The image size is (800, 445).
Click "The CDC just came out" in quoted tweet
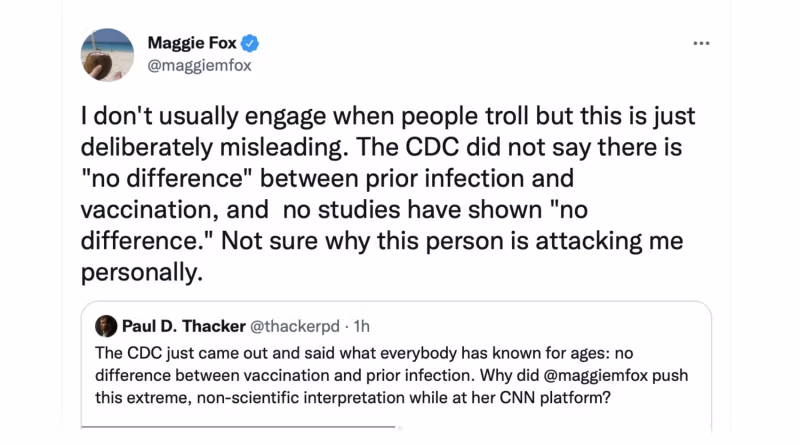point(176,353)
